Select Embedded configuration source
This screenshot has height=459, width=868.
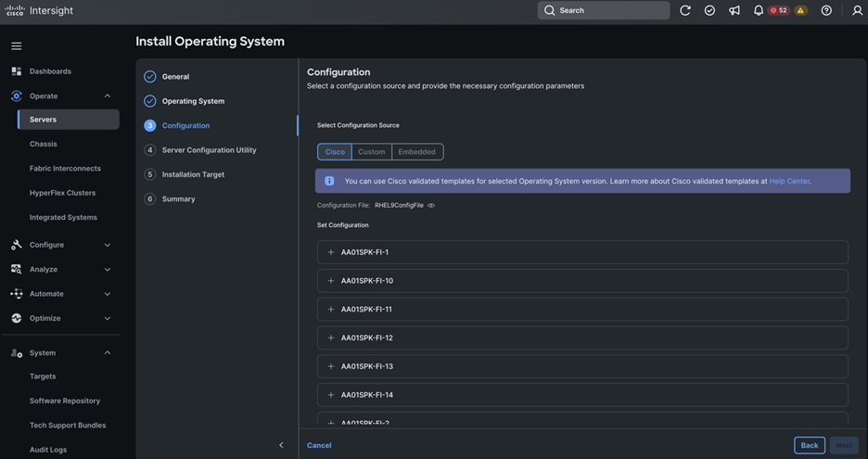(416, 152)
